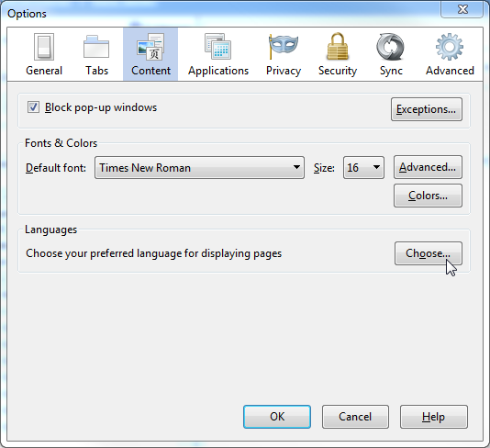Click the 'Default font:' label
This screenshot has height=448, width=490.
pos(56,168)
